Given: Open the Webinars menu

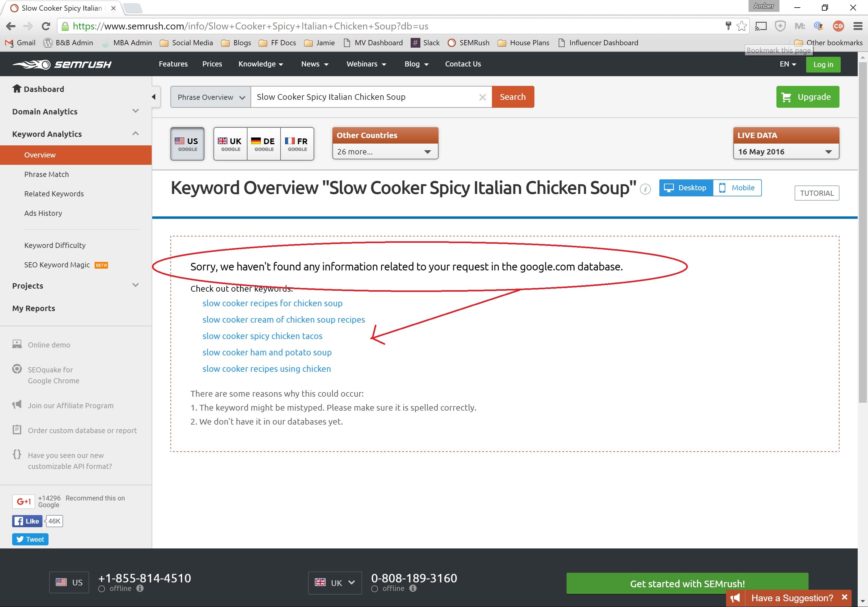Looking at the screenshot, I should tap(366, 64).
